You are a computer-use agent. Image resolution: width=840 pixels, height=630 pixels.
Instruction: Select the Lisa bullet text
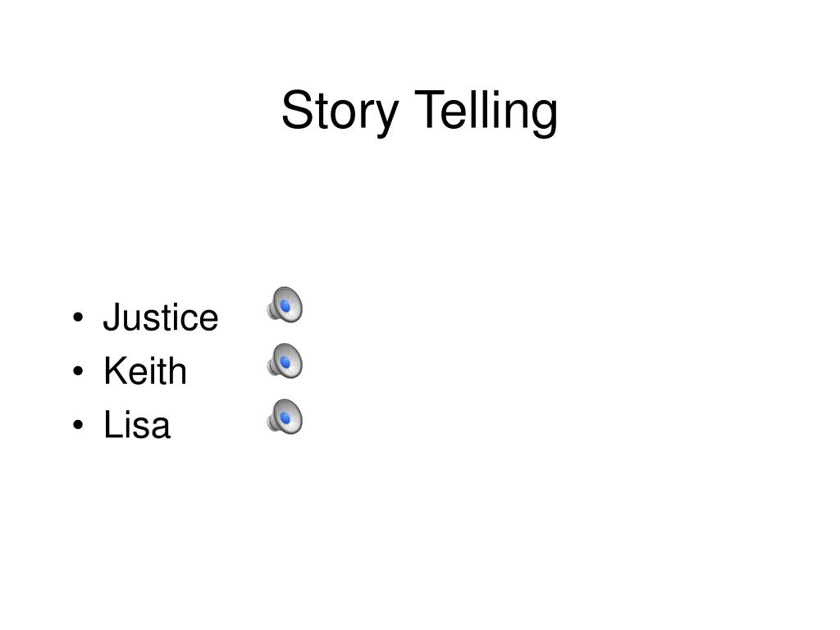(137, 425)
